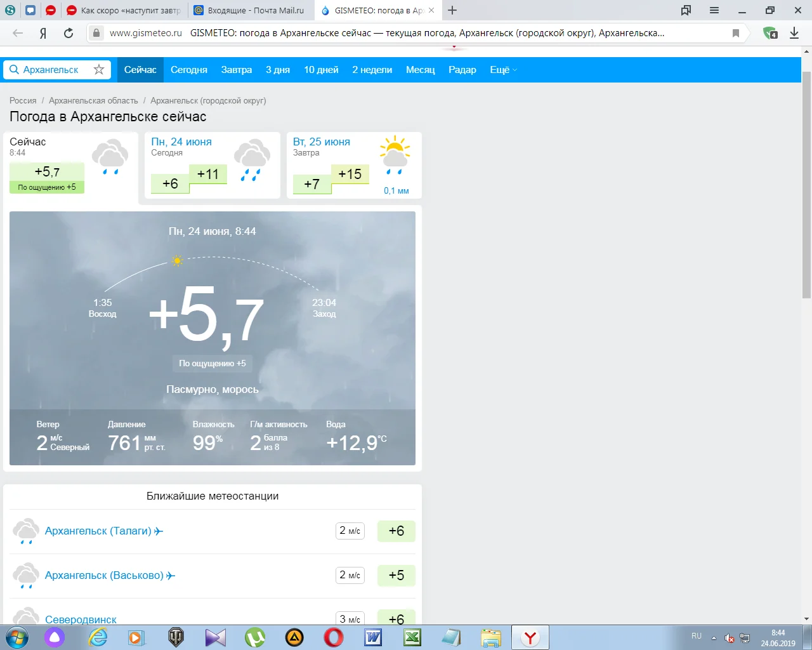Viewport: 812px width, 650px height.
Task: Open the Yandex browser hamburger menu
Action: [x=714, y=10]
